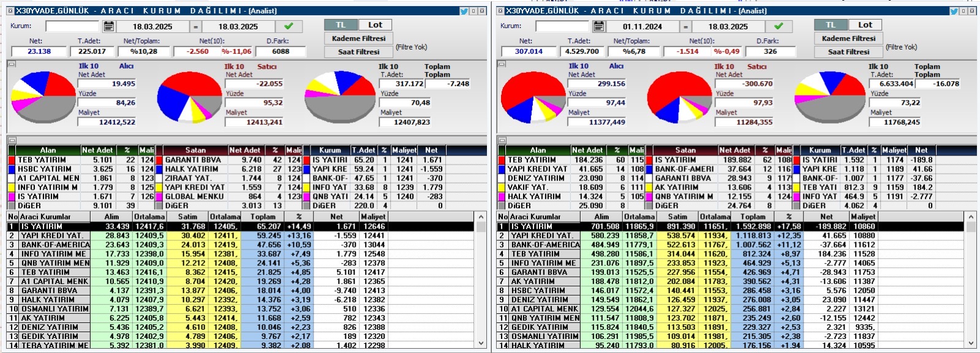Image resolution: width=980 pixels, height=353 pixels.
Task: Click scroll up arrow of right window broker list
Action: [971, 217]
